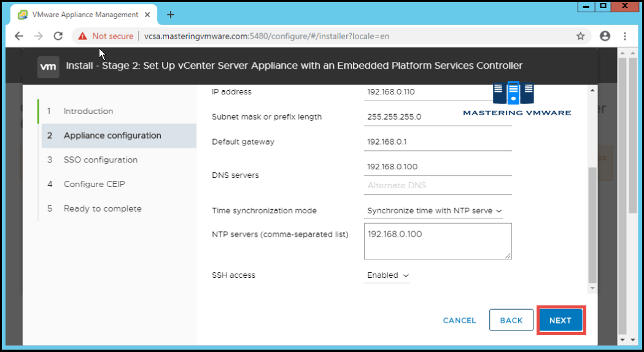The image size is (644, 352).
Task: Click the CANCEL link
Action: (459, 320)
